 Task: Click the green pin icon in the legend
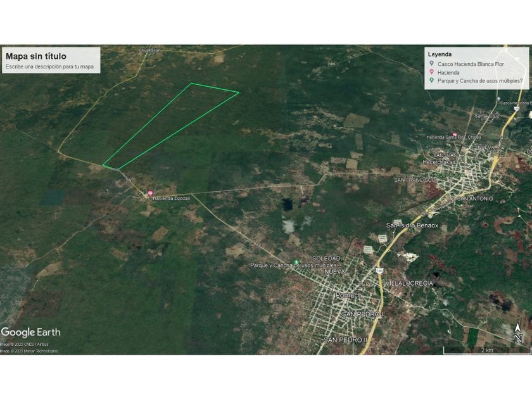click(431, 80)
